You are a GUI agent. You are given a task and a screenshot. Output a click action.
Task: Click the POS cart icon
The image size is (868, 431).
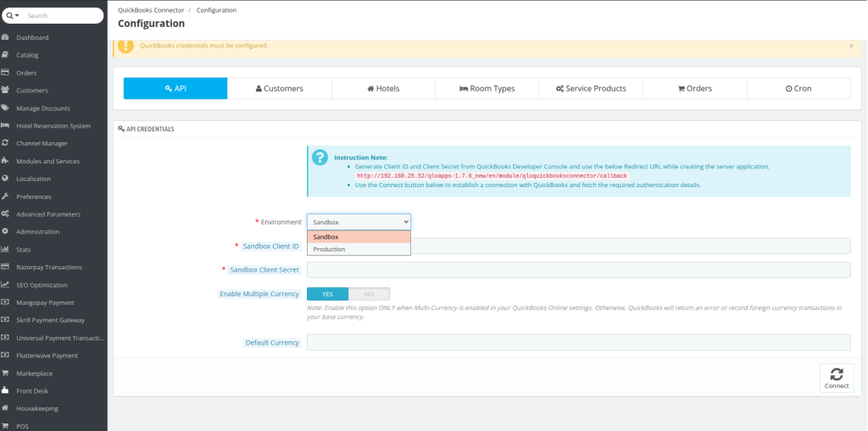tap(5, 426)
